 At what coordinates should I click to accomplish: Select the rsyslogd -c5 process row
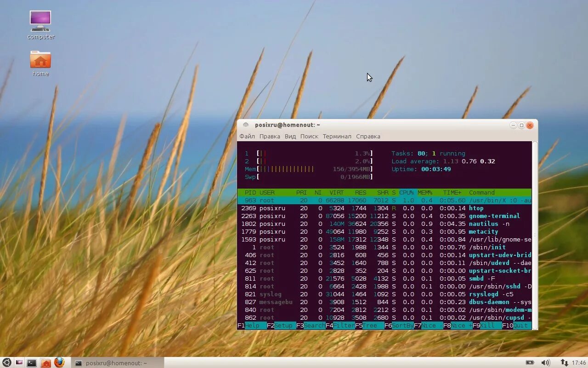point(384,294)
